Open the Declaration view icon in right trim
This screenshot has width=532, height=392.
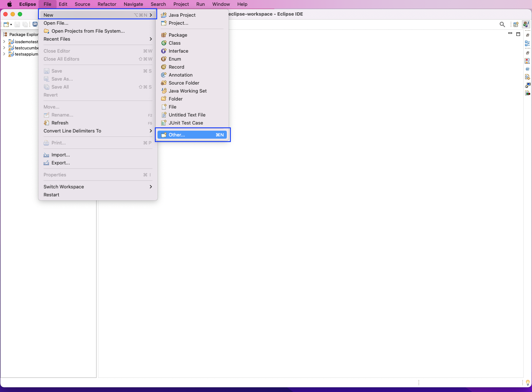(528, 77)
